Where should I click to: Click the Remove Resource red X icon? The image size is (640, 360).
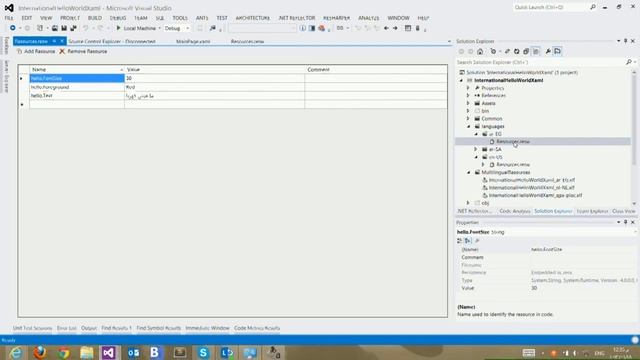point(62,51)
